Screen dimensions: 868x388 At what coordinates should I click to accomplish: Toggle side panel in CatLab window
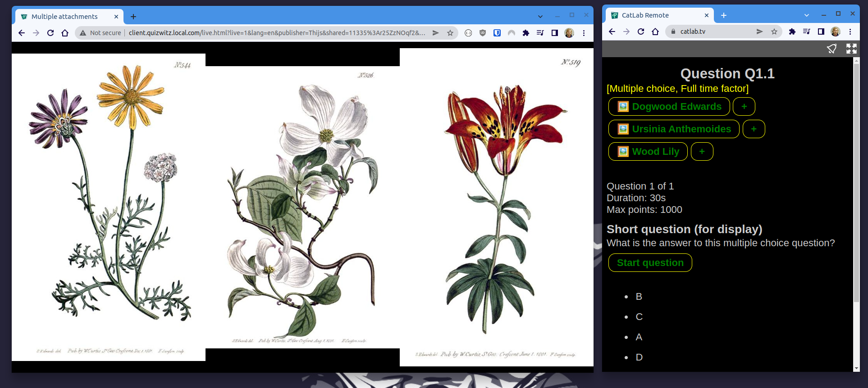point(821,32)
